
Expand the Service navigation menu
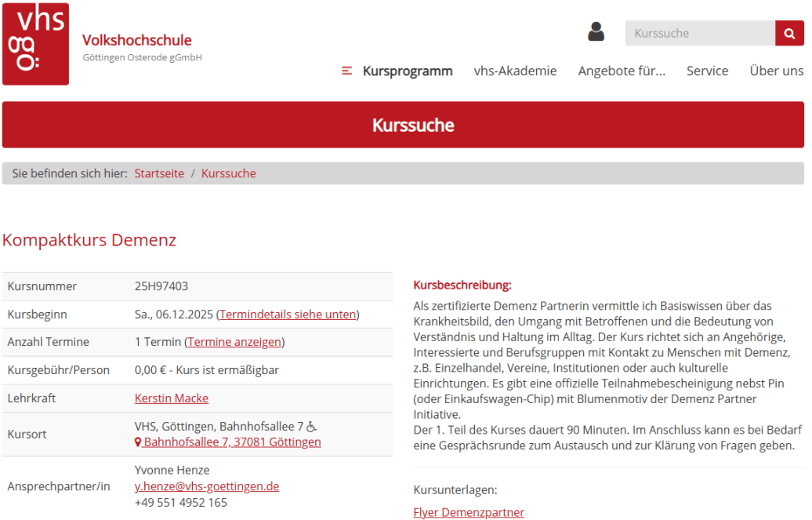click(x=707, y=71)
